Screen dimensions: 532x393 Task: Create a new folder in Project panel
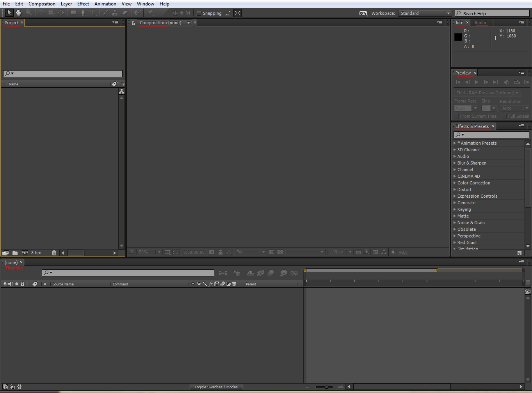(x=15, y=253)
